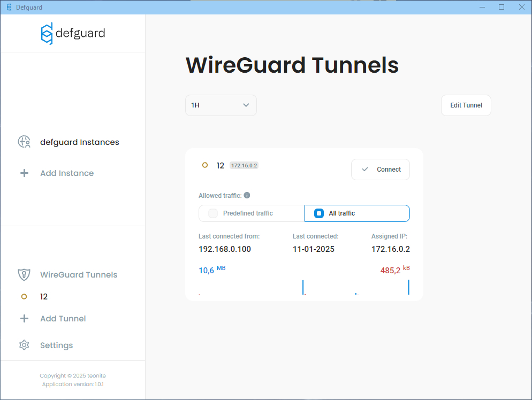Click the tunnel name 12 in card
The height and width of the screenshot is (400, 532).
(221, 165)
